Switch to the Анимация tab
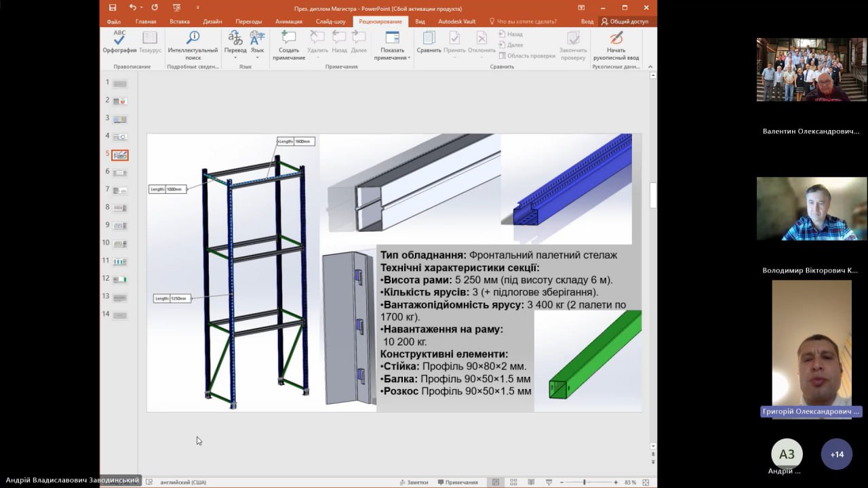Viewport: 868px width, 488px height. [289, 22]
